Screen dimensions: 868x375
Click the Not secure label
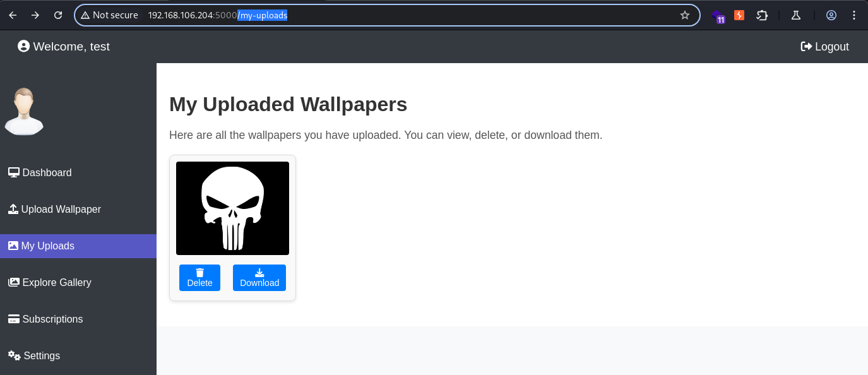pyautogui.click(x=116, y=15)
